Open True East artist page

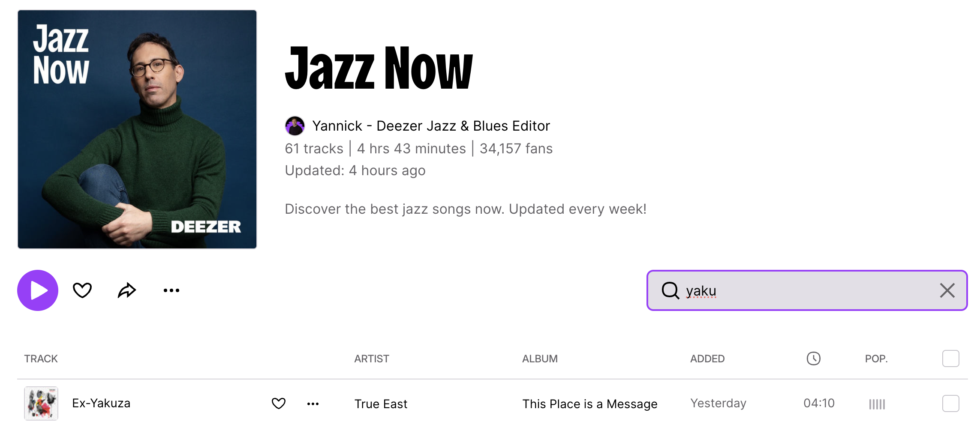click(381, 404)
